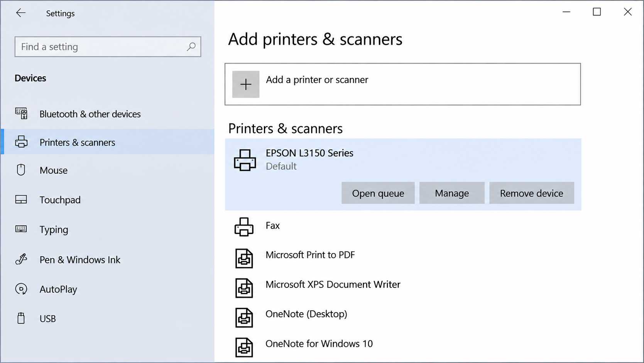Click the Mouse sidebar icon

(21, 170)
